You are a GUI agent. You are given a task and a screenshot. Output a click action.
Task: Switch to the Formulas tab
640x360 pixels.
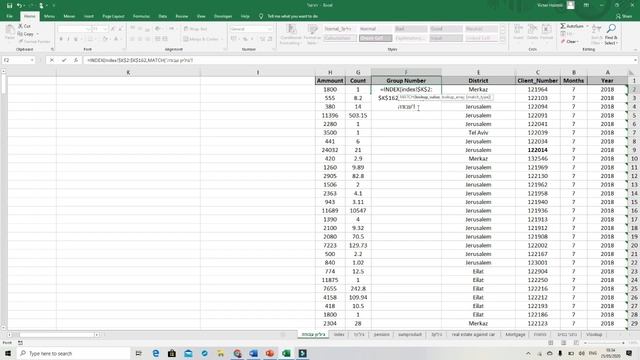141,16
